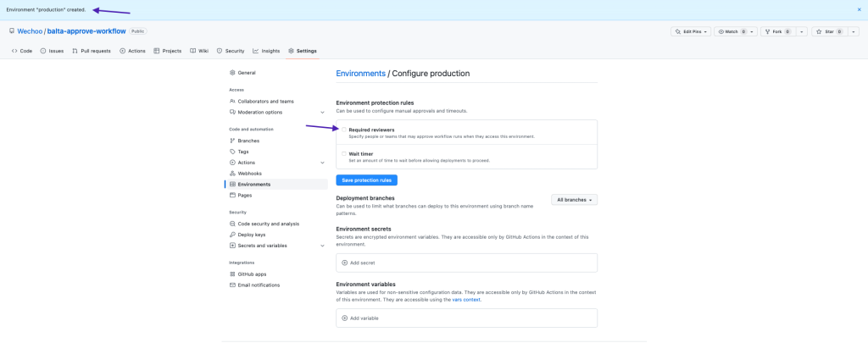Click the apps icon beside GitHub apps
The image size is (868, 343).
click(x=232, y=274)
